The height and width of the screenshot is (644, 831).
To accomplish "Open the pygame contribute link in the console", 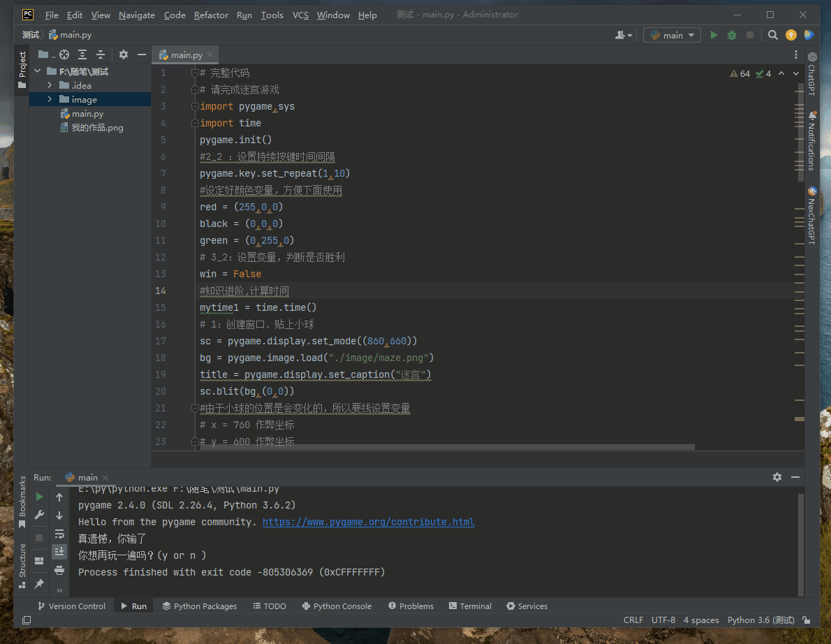I will tap(368, 522).
